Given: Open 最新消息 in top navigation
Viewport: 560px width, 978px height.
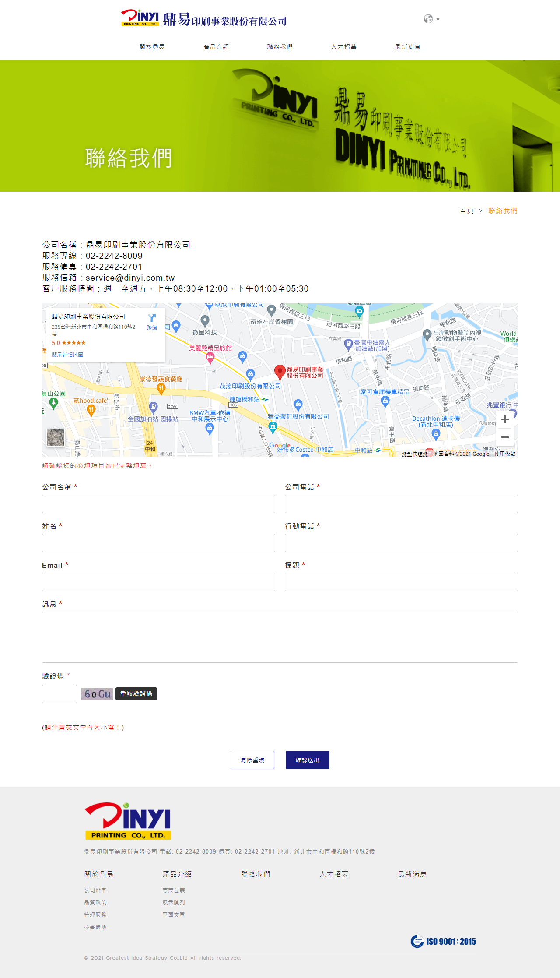Looking at the screenshot, I should (408, 47).
